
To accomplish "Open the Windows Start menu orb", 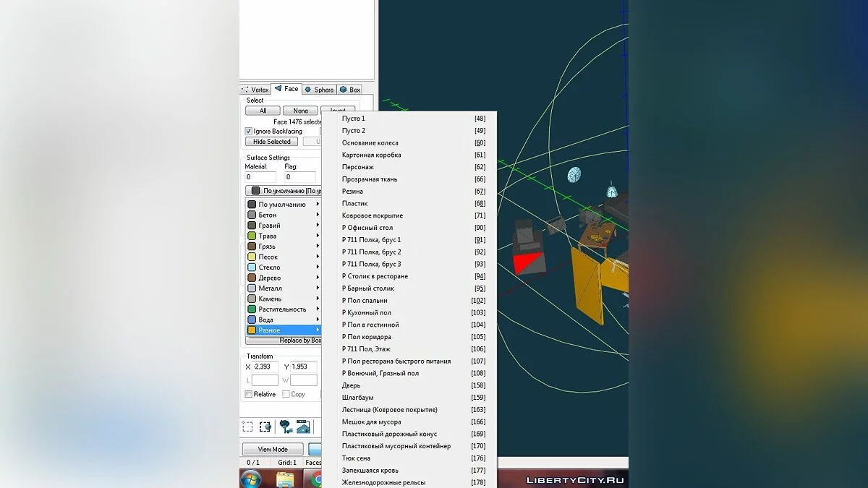I will click(x=251, y=479).
